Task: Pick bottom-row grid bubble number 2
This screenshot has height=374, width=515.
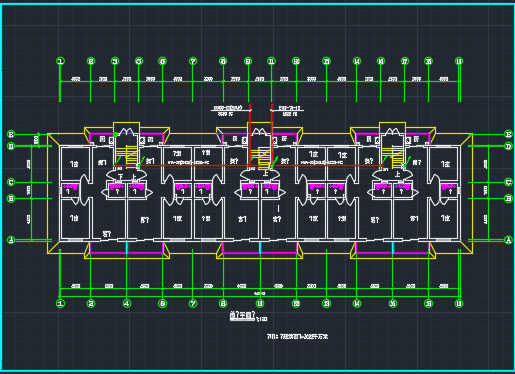Action: click(x=91, y=303)
